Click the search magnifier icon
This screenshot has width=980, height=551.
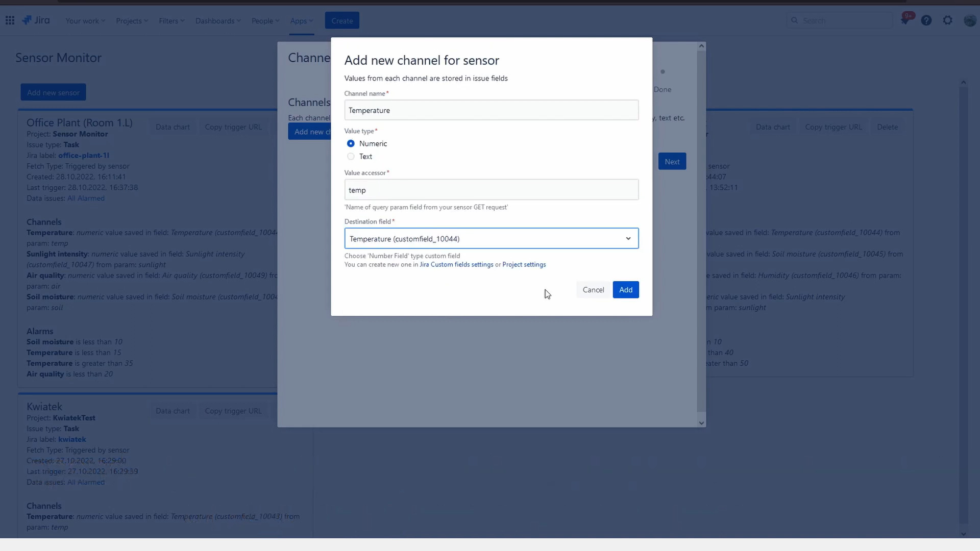pyautogui.click(x=794, y=20)
